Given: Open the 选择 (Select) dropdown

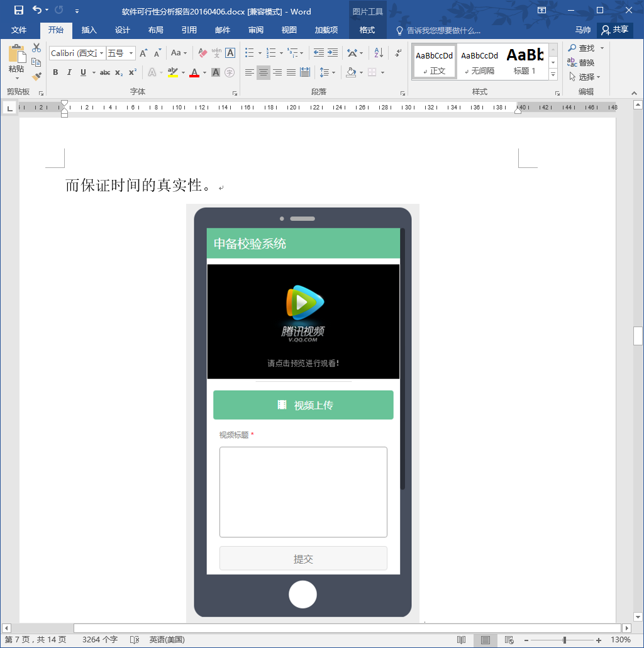Looking at the screenshot, I should pyautogui.click(x=584, y=77).
